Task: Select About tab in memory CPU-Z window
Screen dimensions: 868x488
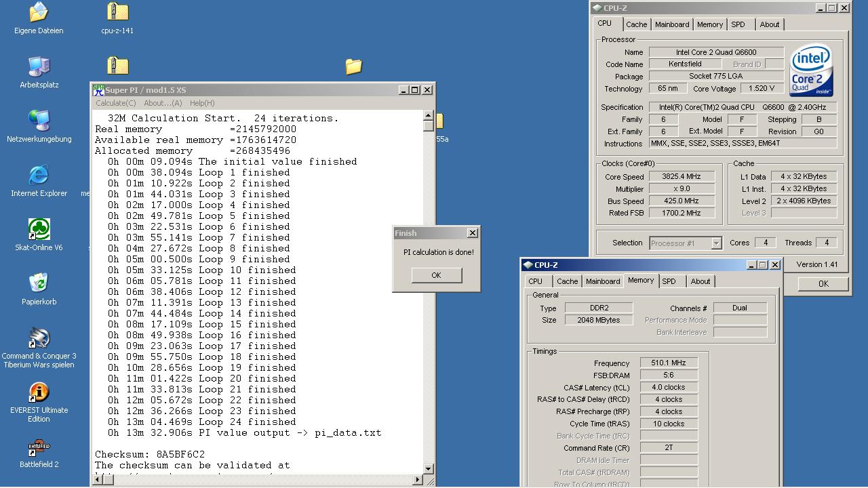Action: click(701, 281)
